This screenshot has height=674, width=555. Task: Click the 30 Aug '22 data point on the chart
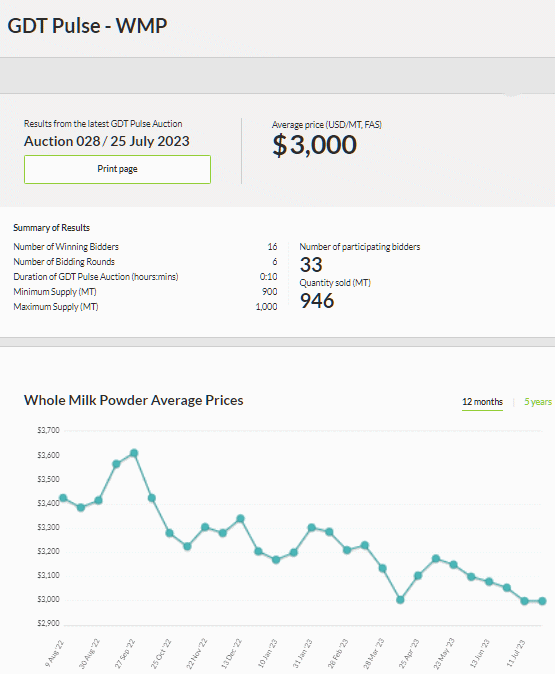[98, 500]
